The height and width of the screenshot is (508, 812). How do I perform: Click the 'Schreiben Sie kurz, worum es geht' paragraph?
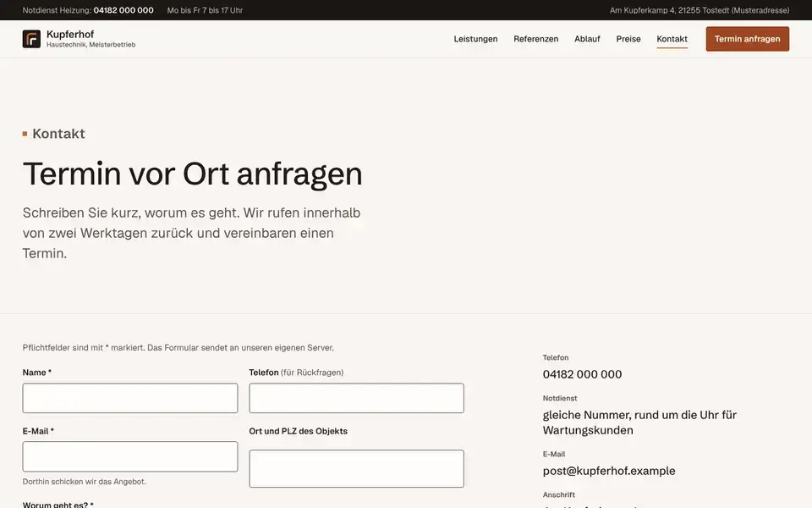click(192, 233)
